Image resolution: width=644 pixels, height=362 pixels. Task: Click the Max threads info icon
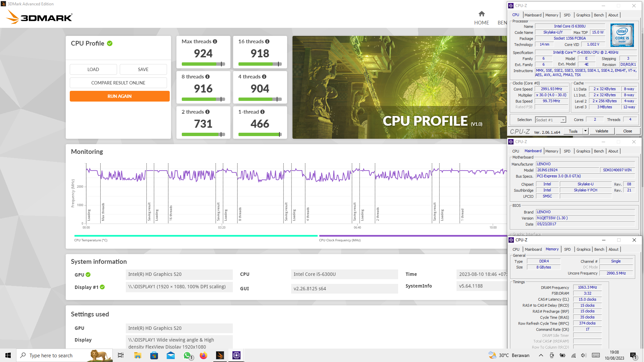pyautogui.click(x=215, y=42)
